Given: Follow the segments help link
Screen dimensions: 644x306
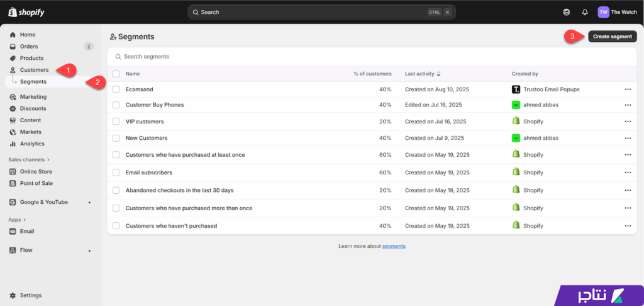Looking at the screenshot, I should [x=394, y=246].
